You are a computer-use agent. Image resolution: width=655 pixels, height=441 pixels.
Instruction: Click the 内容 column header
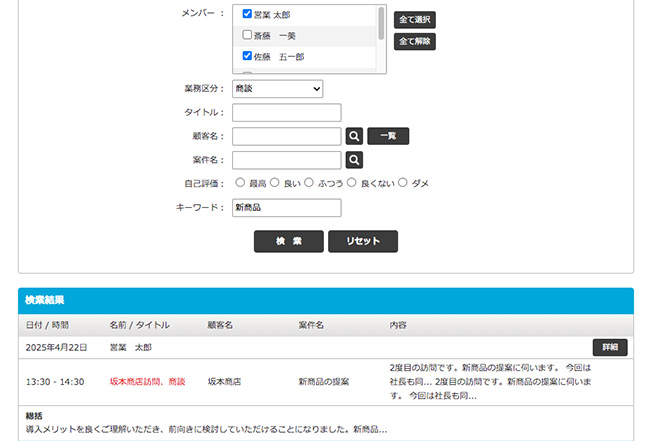point(398,325)
